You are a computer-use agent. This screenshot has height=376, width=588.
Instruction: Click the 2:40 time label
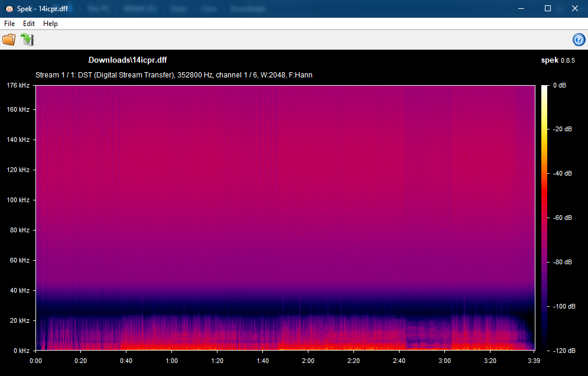click(x=399, y=361)
